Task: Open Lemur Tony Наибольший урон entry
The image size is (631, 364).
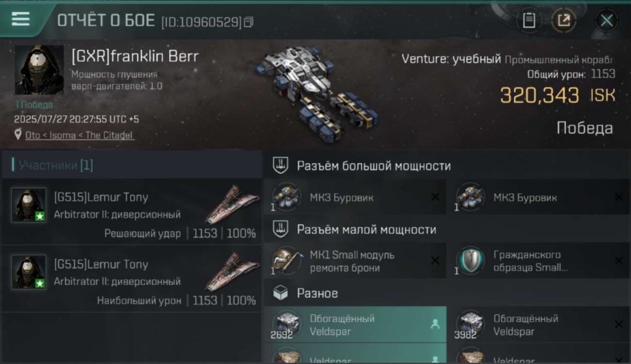Action: coord(131,278)
